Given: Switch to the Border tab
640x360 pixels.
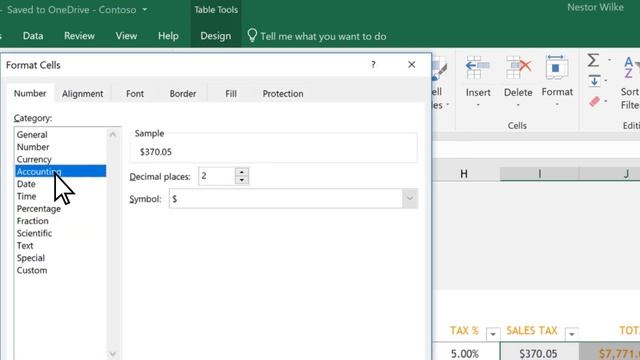Looking at the screenshot, I should tap(182, 93).
